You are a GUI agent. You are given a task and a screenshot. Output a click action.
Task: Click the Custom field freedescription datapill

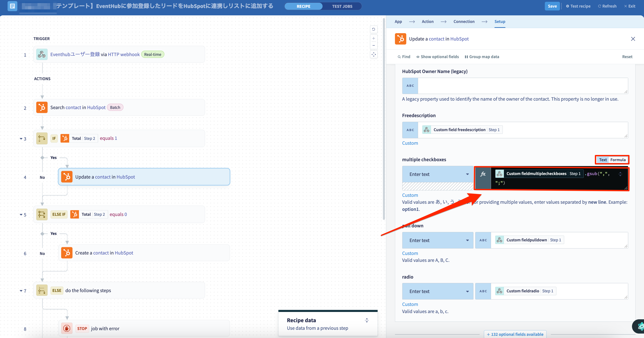coord(462,130)
